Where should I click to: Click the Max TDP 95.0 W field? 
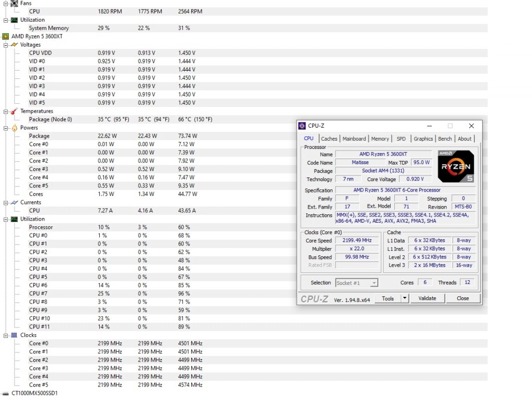click(x=421, y=162)
